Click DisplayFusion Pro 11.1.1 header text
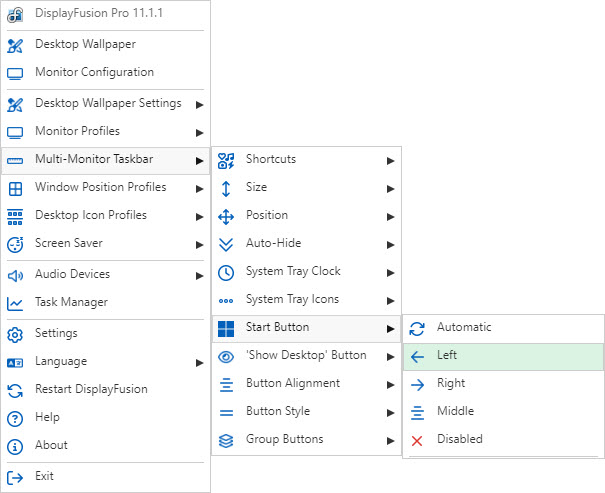The image size is (605, 493). (99, 13)
